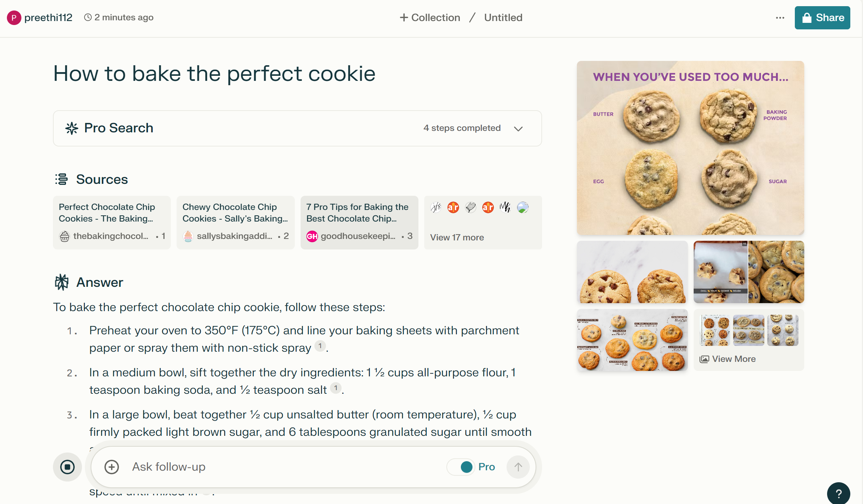The height and width of the screenshot is (504, 863).
Task: Open Sally's Baking Chewy Chocolate Chip source
Action: 235,222
